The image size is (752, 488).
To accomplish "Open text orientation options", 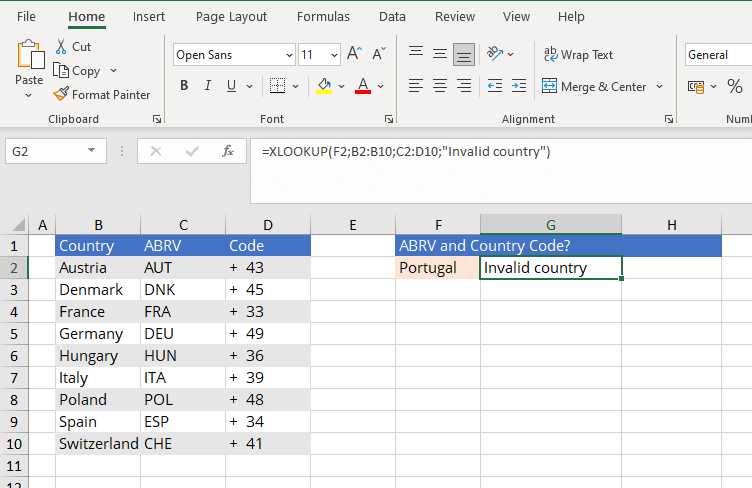I will pos(500,54).
